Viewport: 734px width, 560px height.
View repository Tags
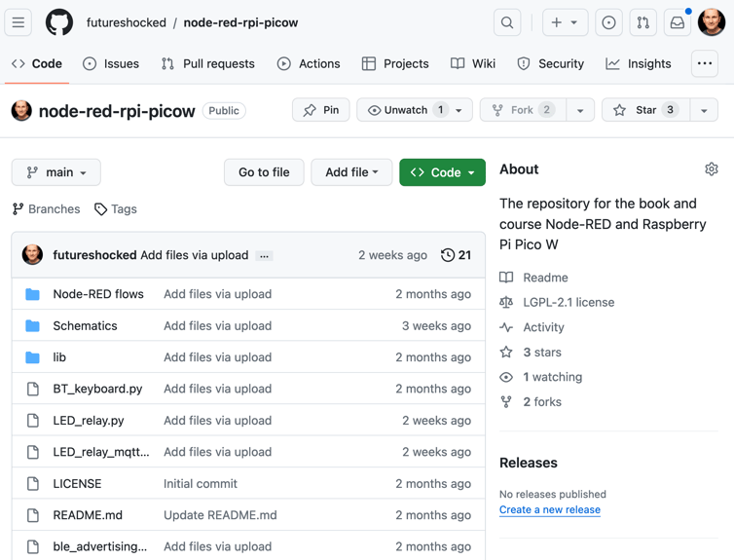[116, 208]
